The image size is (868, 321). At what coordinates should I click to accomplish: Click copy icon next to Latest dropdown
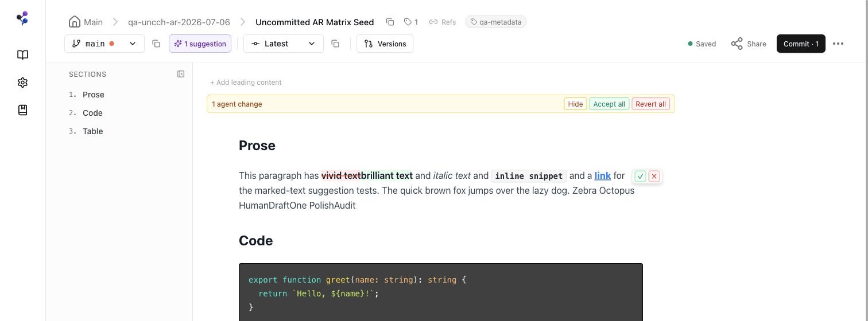click(x=336, y=44)
